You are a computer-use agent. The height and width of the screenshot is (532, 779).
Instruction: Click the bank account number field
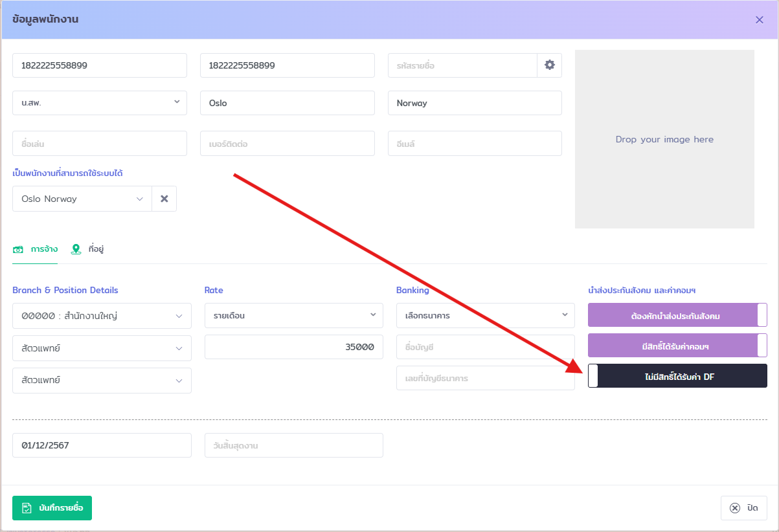[485, 378]
